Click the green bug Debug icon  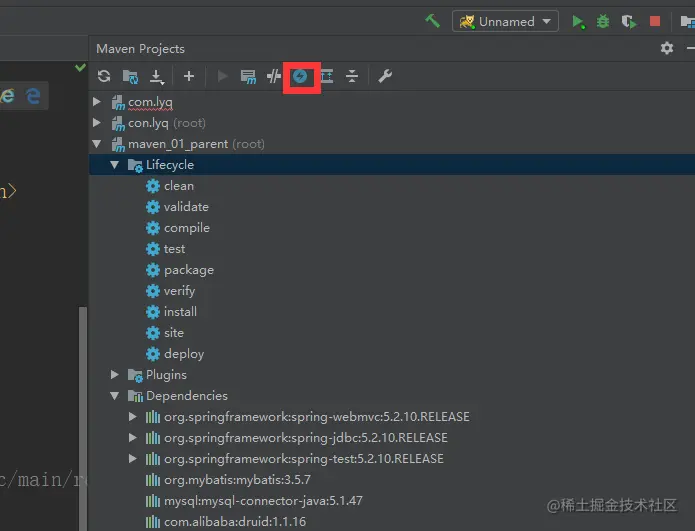click(x=603, y=21)
